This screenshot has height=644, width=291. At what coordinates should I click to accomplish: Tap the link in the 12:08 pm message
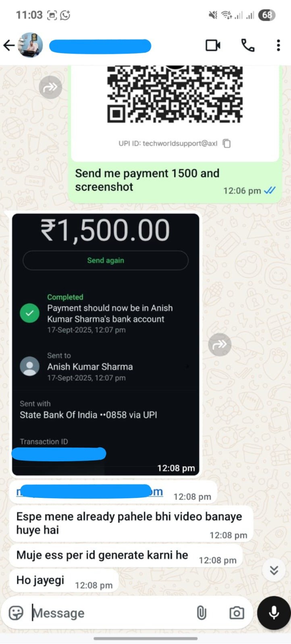[x=89, y=491]
